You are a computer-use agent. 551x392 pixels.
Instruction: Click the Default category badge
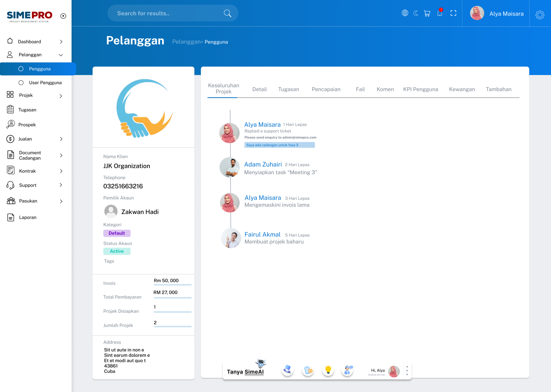(117, 233)
